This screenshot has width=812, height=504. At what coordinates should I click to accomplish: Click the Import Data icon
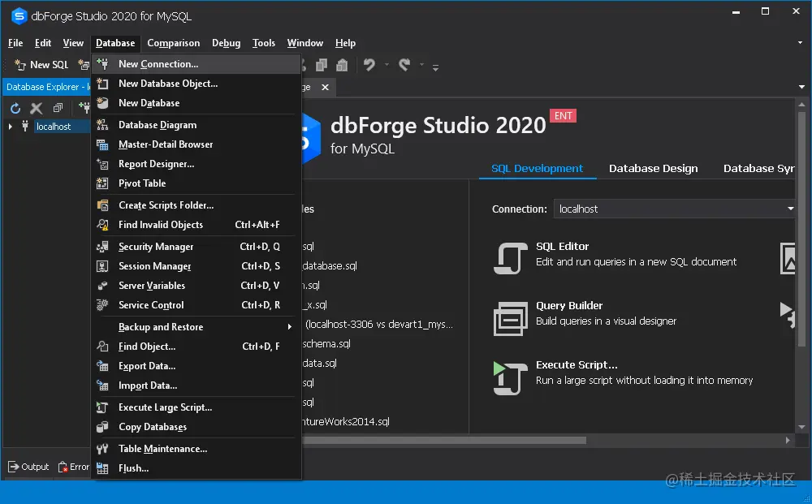102,386
